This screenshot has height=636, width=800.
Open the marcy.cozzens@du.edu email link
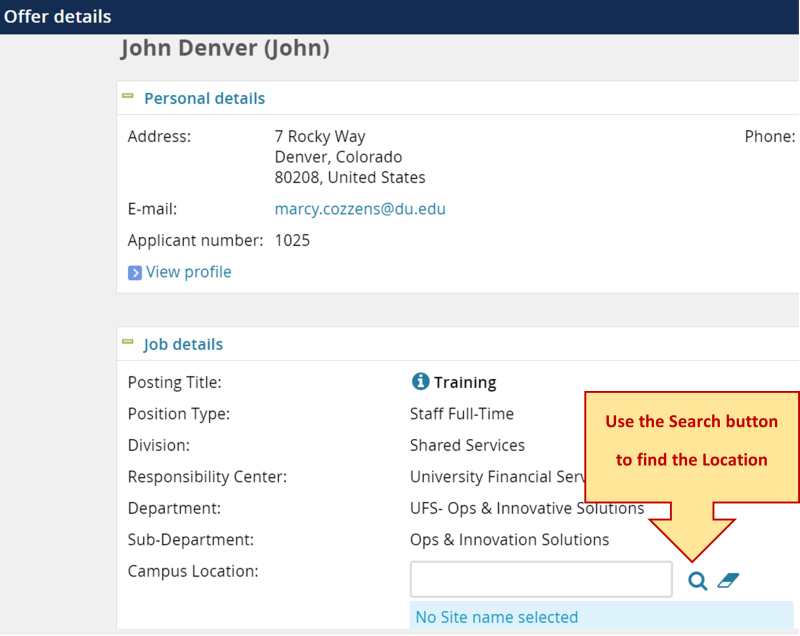[x=359, y=208]
